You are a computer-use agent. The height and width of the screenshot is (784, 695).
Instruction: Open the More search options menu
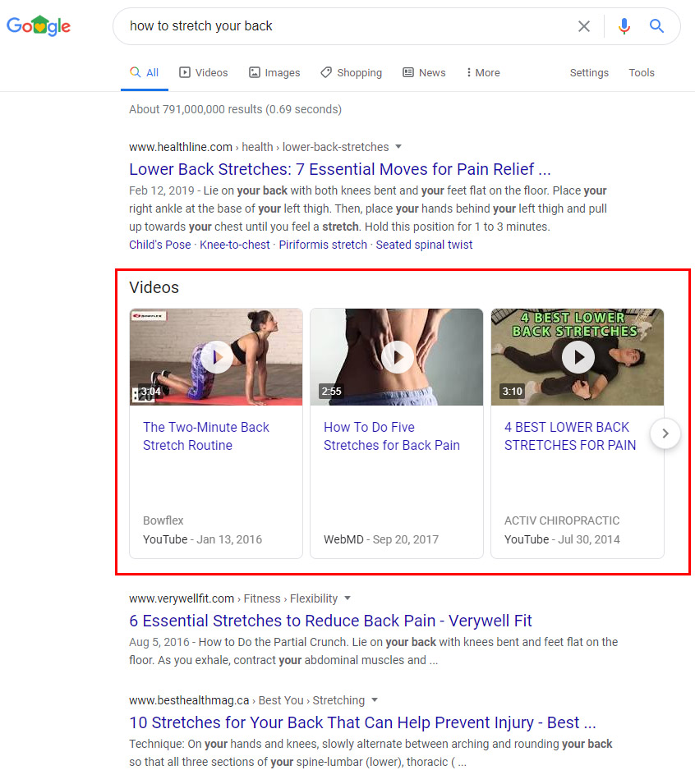click(x=483, y=72)
